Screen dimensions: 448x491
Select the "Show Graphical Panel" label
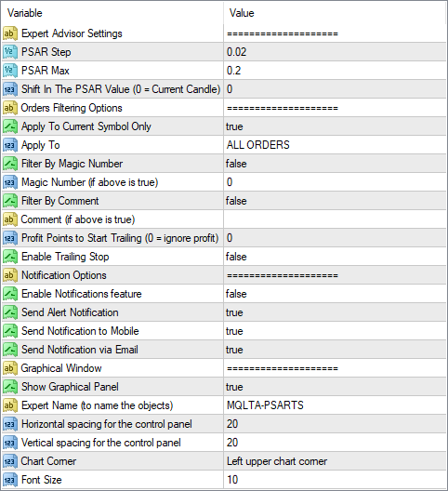coord(70,387)
